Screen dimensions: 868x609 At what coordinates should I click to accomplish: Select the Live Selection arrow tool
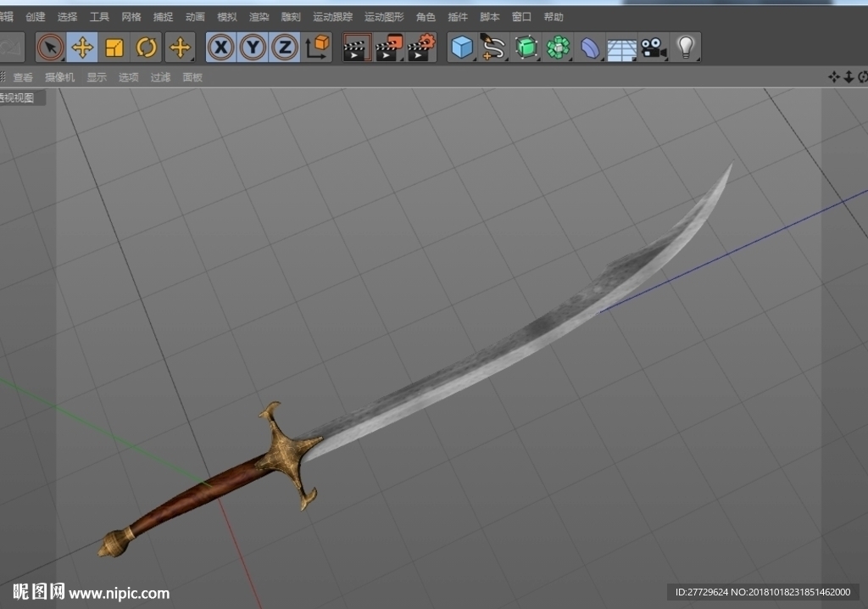[x=50, y=47]
